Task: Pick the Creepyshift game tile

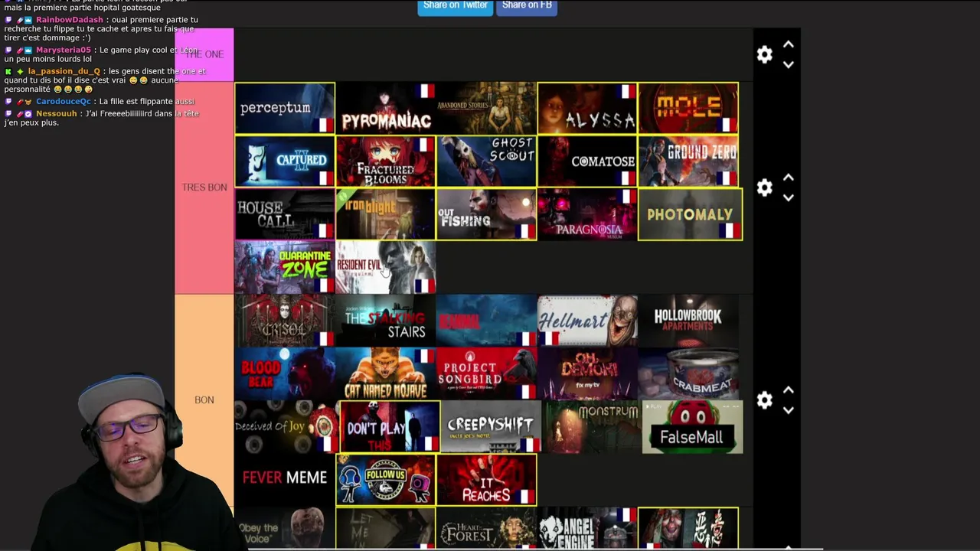Action: [491, 427]
